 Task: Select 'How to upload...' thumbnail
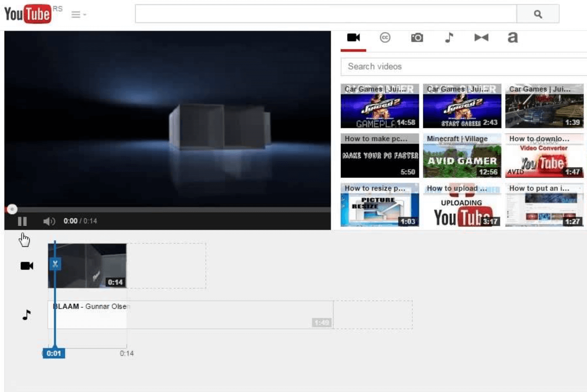[462, 205]
